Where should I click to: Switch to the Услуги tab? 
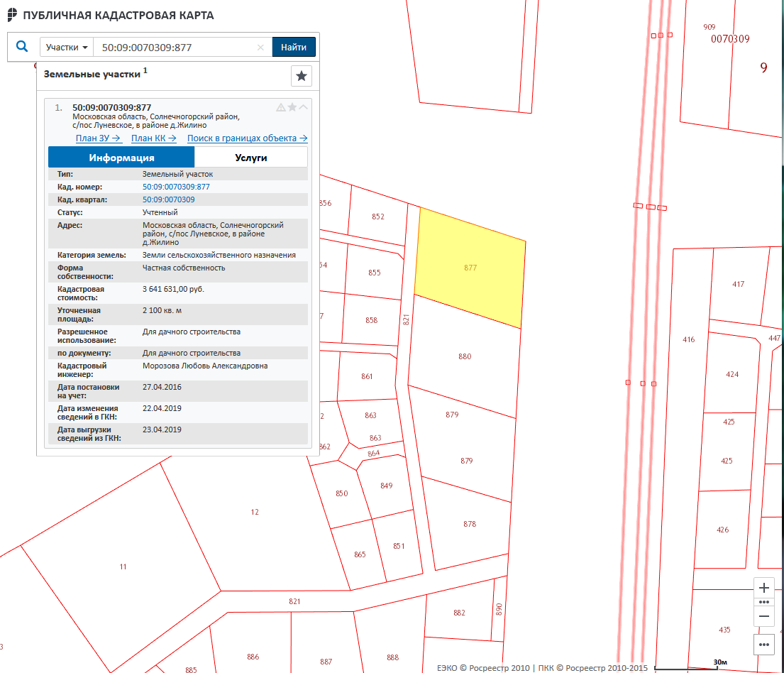point(251,158)
